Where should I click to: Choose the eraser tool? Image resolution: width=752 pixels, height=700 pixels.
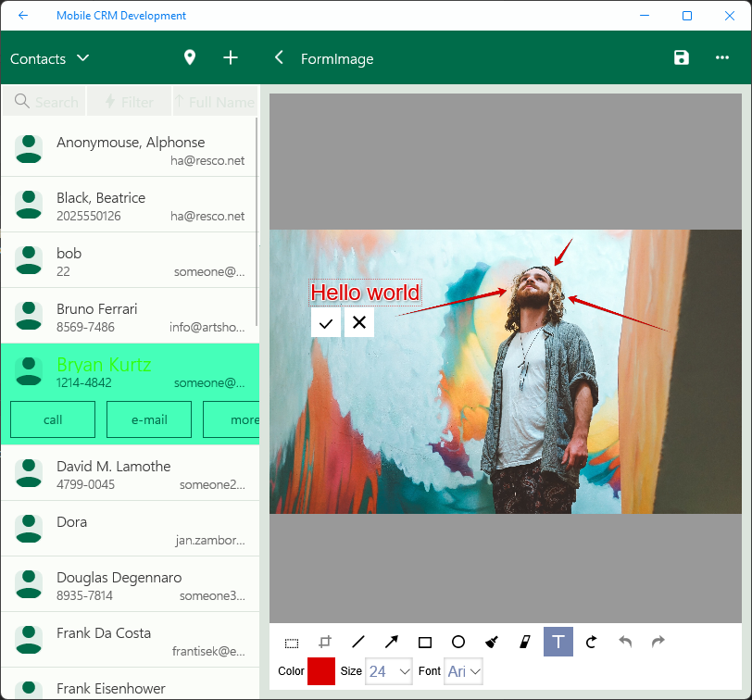[525, 642]
